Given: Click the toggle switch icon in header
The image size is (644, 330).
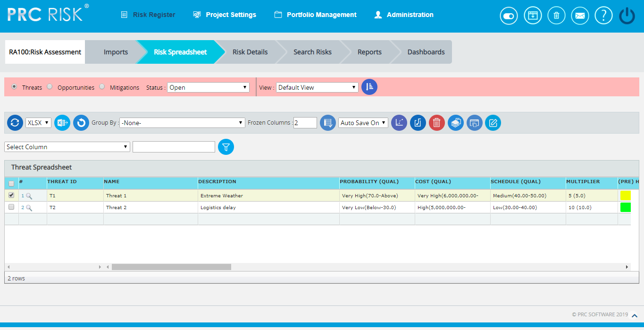Looking at the screenshot, I should pyautogui.click(x=509, y=16).
